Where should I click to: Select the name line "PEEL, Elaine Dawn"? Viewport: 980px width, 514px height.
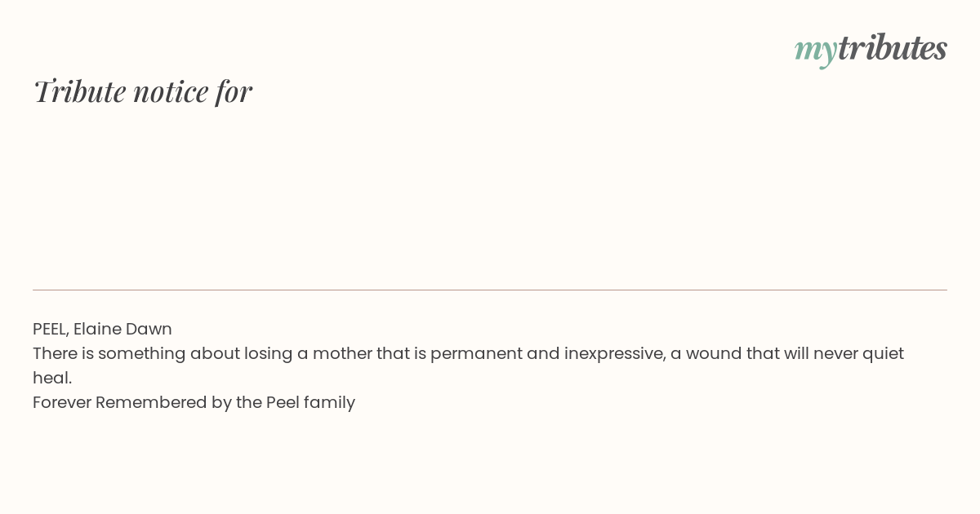[x=102, y=329]
